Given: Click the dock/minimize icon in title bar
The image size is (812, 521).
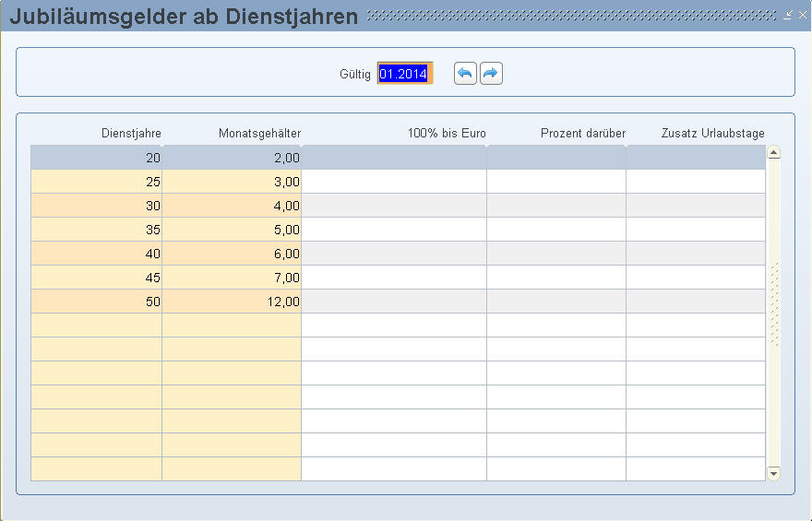Looking at the screenshot, I should pos(787,16).
